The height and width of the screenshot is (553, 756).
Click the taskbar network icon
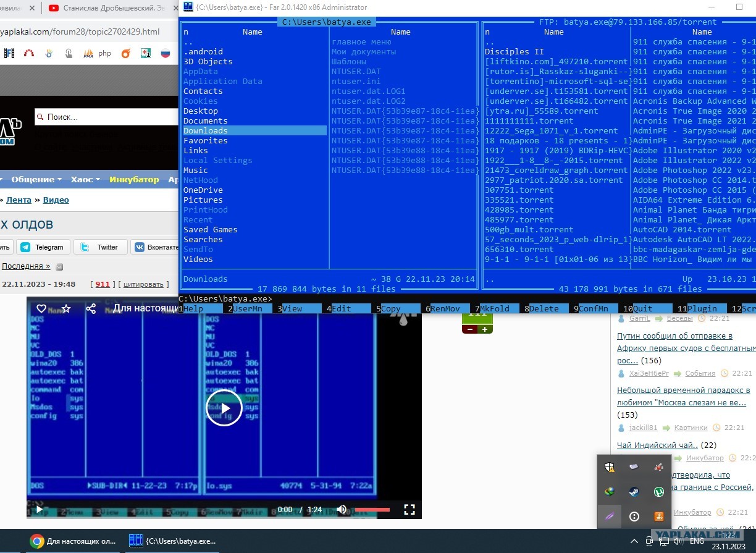(x=663, y=541)
